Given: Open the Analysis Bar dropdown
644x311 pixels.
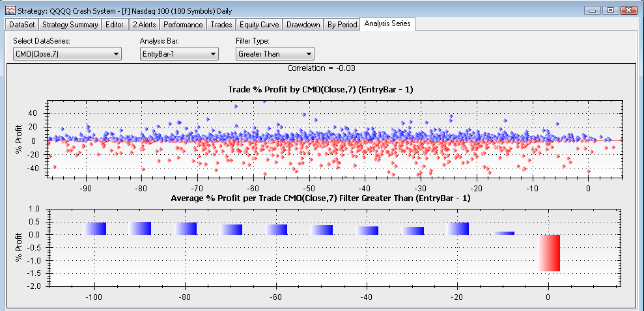Looking at the screenshot, I should click(178, 54).
